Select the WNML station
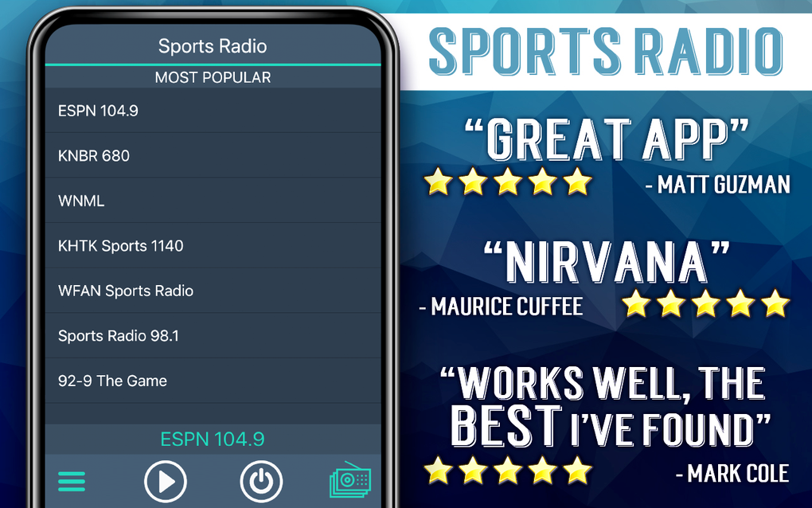Viewport: 812px width, 508px height. (x=213, y=201)
